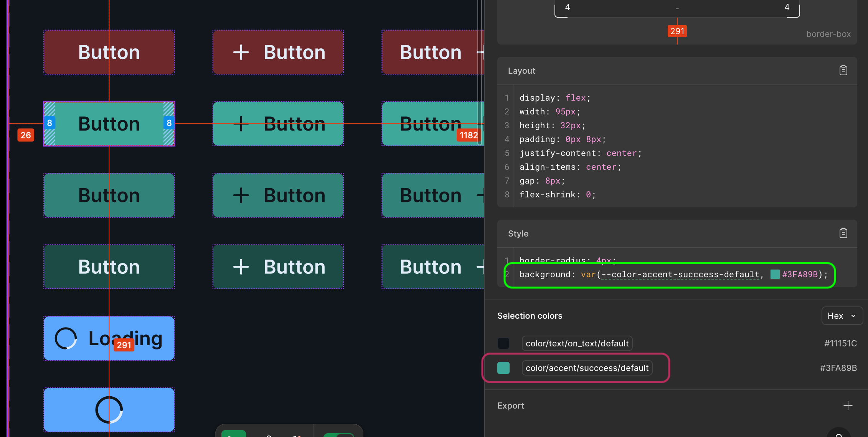Select the fourth-row dark Button with a trailing plus

pos(433,267)
